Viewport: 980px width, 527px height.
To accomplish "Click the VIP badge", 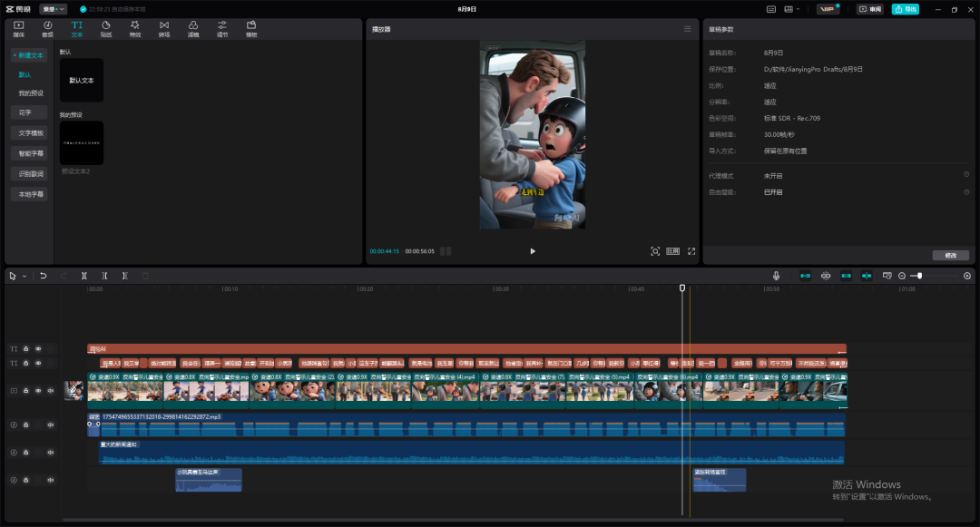I will [x=828, y=9].
